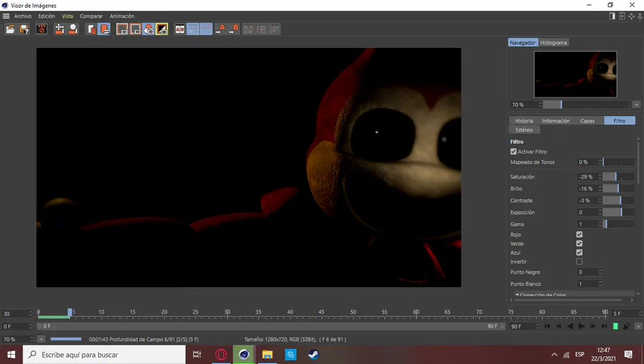Click the Exposición value stepper arrows
The width and height of the screenshot is (644, 364).
pyautogui.click(x=600, y=213)
